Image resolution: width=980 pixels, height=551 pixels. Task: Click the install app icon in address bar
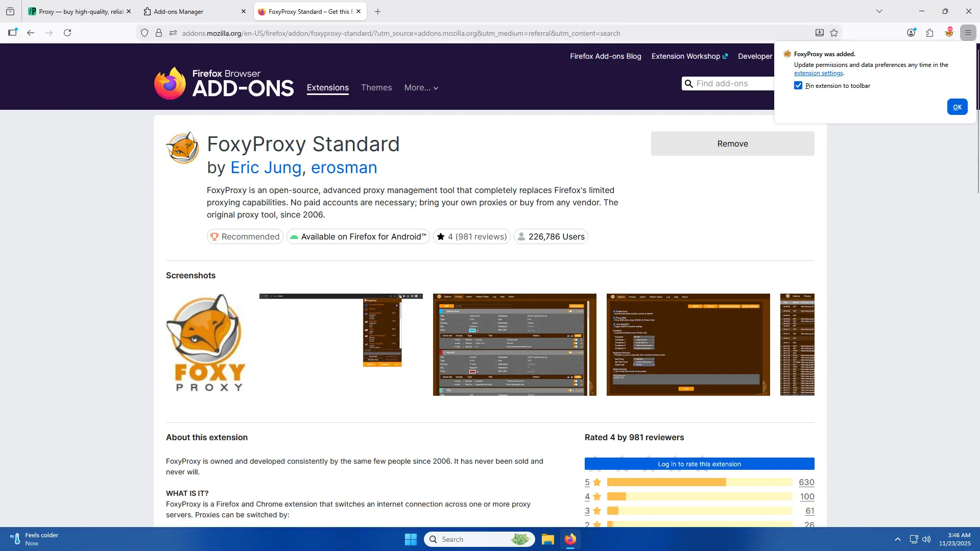pyautogui.click(x=820, y=33)
